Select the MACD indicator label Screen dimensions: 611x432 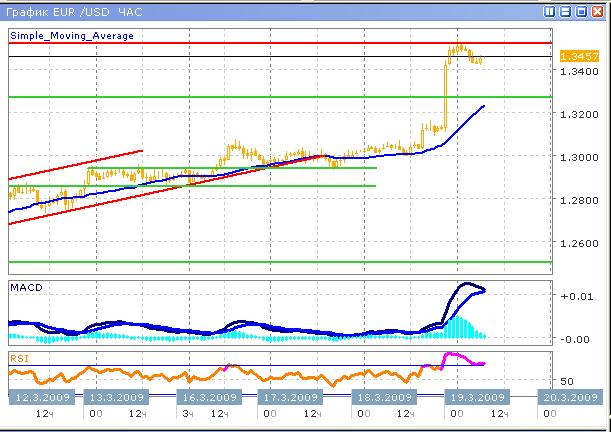[25, 288]
